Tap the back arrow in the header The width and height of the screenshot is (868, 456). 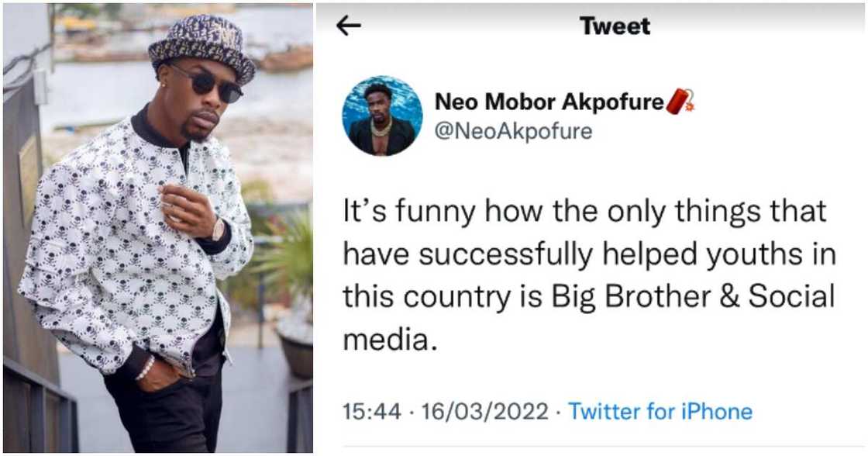point(349,26)
